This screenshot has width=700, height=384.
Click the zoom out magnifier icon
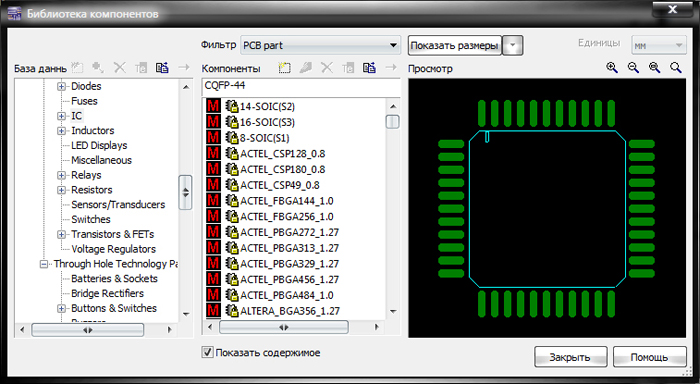coord(633,68)
